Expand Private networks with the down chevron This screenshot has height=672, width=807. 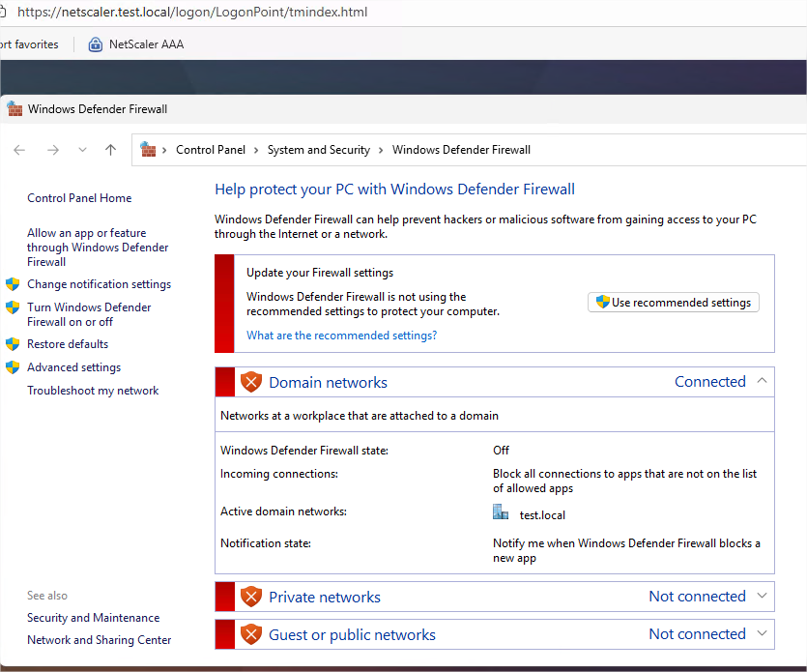click(x=763, y=596)
